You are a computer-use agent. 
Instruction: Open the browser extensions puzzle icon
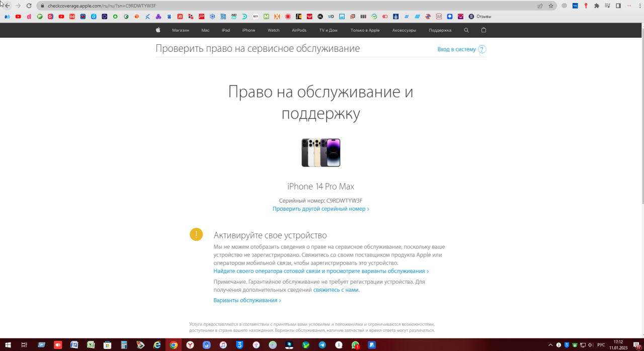(x=597, y=6)
